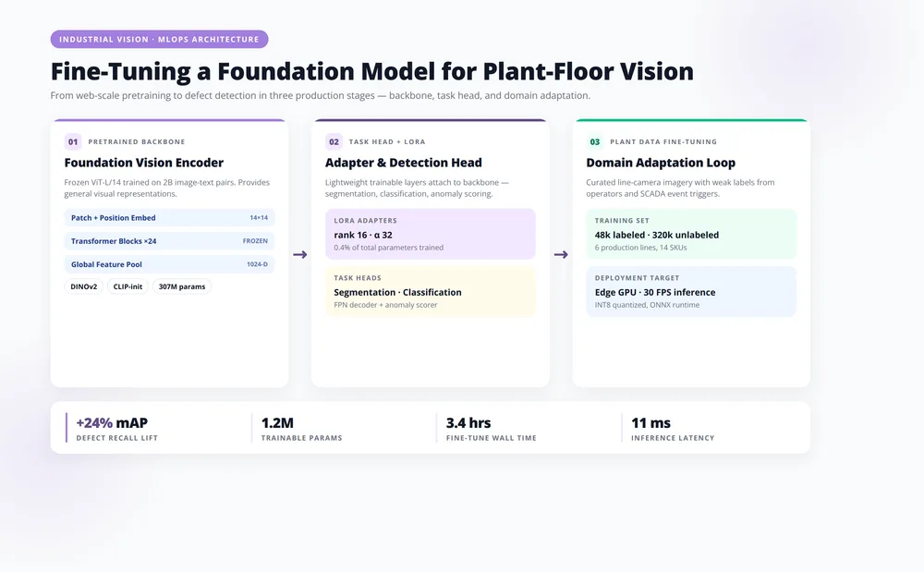
Task: Select the 'PRETRAINED BACKBONE' label
Action: (x=137, y=142)
